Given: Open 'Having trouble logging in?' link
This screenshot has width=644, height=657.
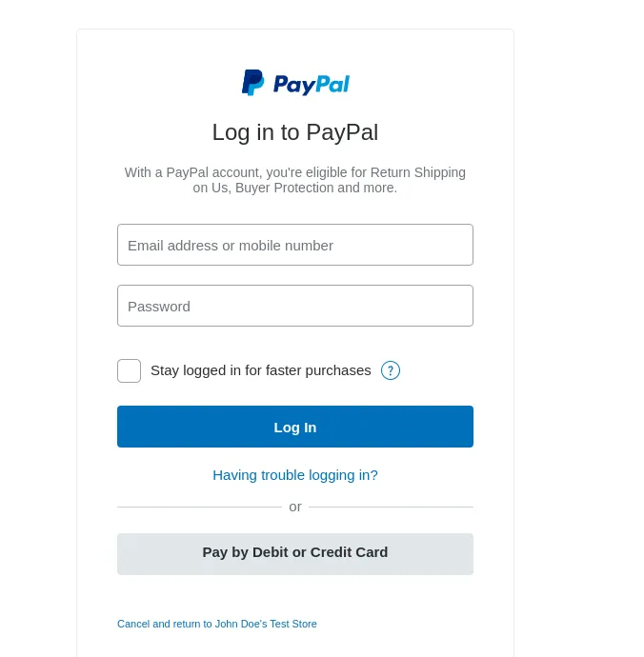Looking at the screenshot, I should pyautogui.click(x=295, y=475).
